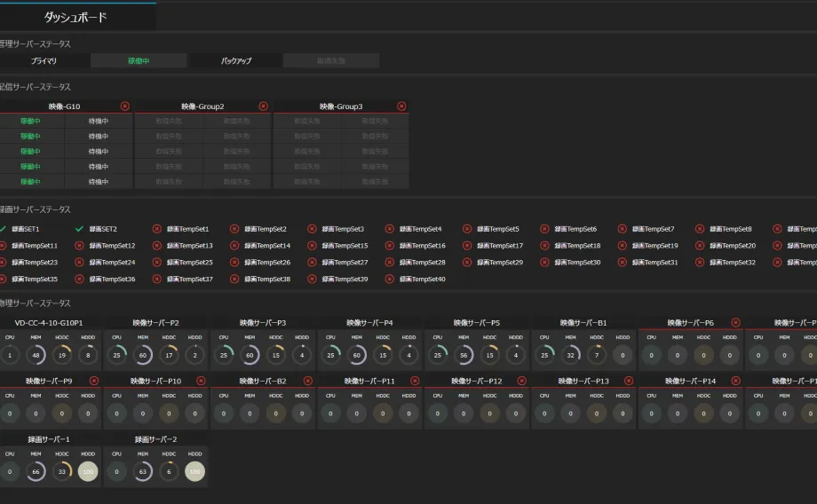Click the green checkmark beside 録画SET2
The width and height of the screenshot is (817, 504).
80,229
